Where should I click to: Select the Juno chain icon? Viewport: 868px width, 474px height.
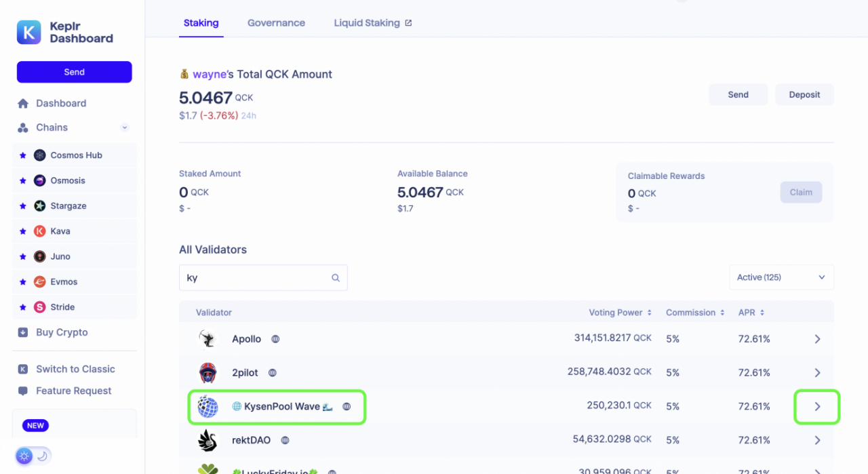(x=40, y=256)
